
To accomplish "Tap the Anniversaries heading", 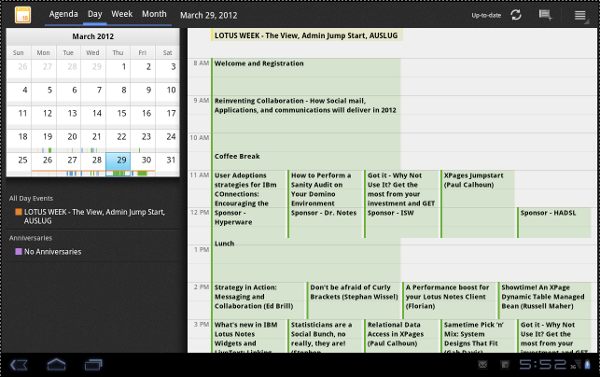I will 31,238.
